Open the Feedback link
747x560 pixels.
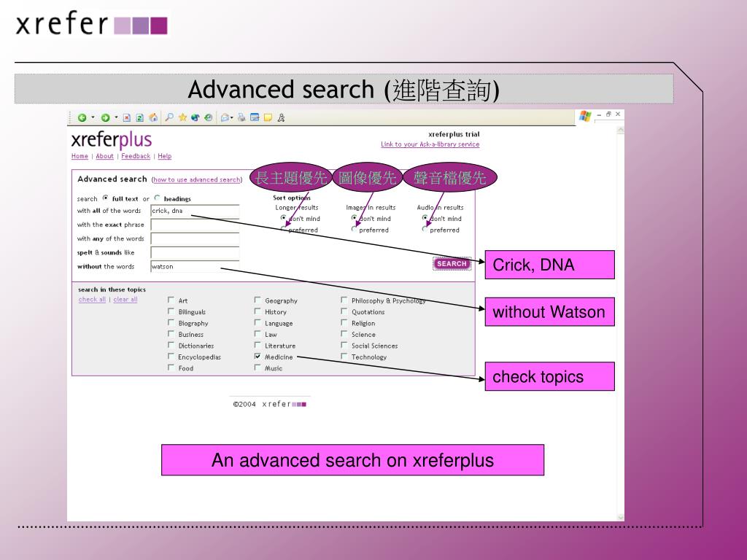(136, 156)
